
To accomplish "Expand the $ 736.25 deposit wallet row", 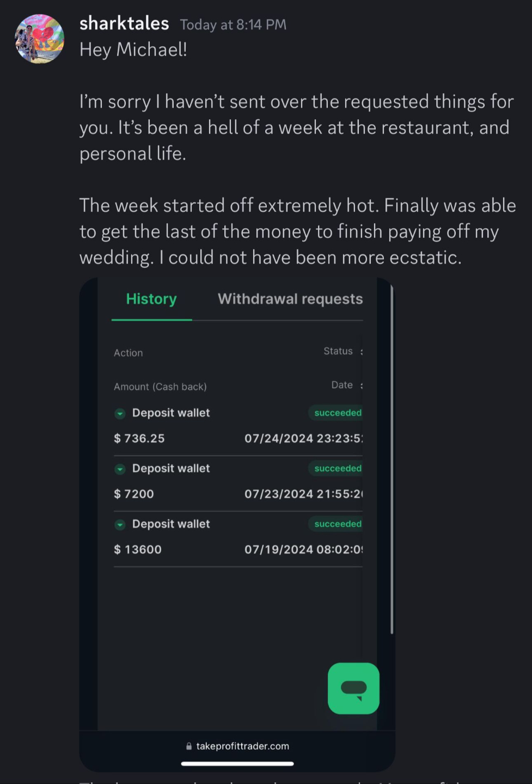I will (120, 414).
